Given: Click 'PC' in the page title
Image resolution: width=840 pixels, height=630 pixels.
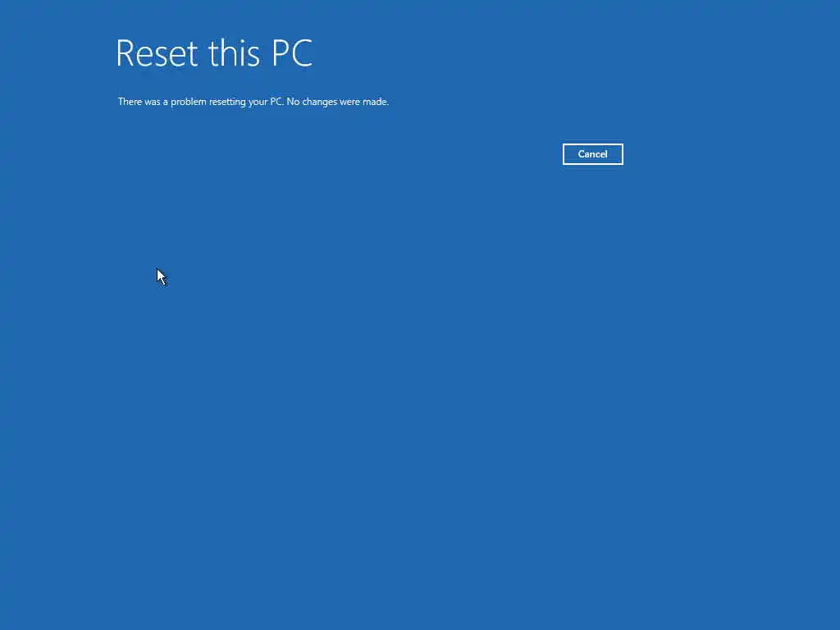Looking at the screenshot, I should (292, 53).
